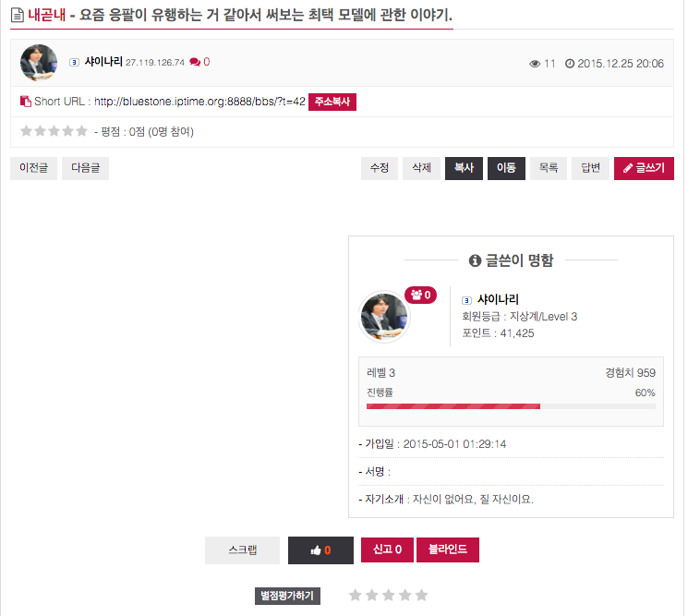Click the eye view-count icon
Screen dimensions: 688x616
[535, 64]
